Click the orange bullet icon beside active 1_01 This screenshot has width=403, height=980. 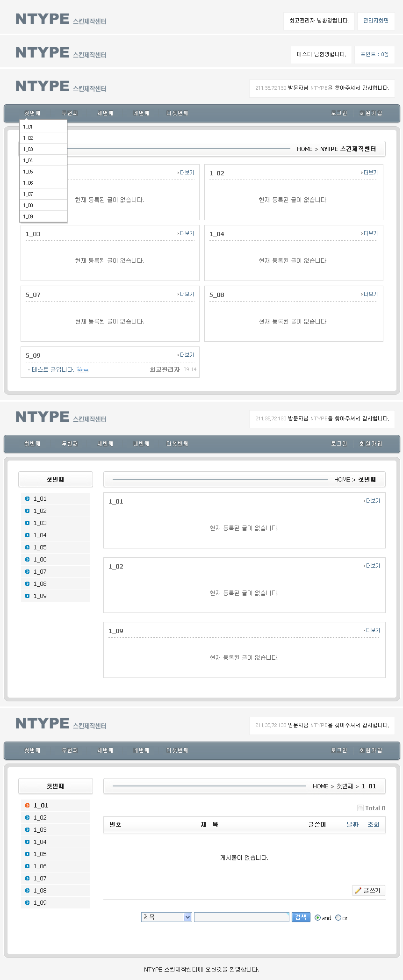tap(27, 805)
